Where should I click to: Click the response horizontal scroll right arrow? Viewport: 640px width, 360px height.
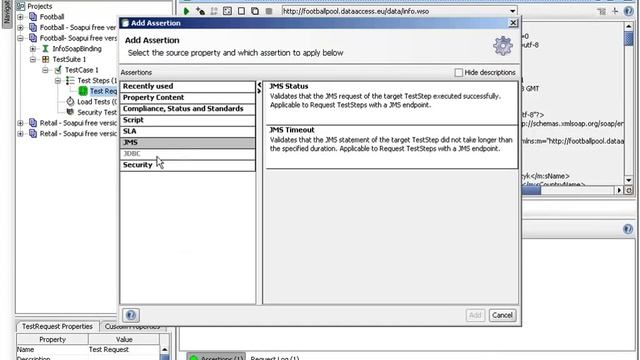coord(619,190)
